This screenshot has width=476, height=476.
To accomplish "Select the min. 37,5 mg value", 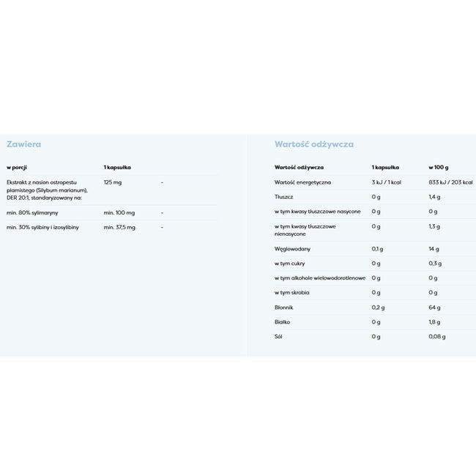I will 119,227.
